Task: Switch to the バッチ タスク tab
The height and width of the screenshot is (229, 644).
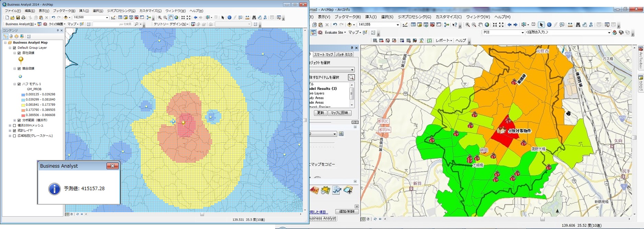Action: 344,55
